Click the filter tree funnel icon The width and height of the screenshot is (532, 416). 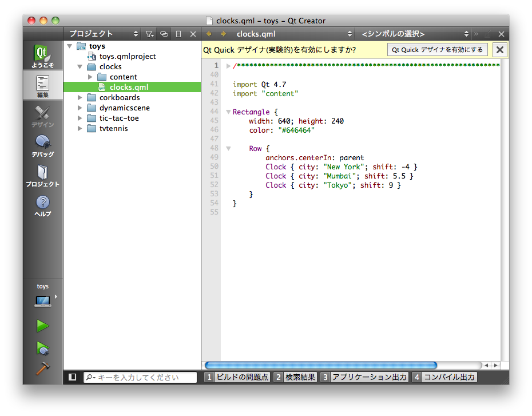click(149, 34)
